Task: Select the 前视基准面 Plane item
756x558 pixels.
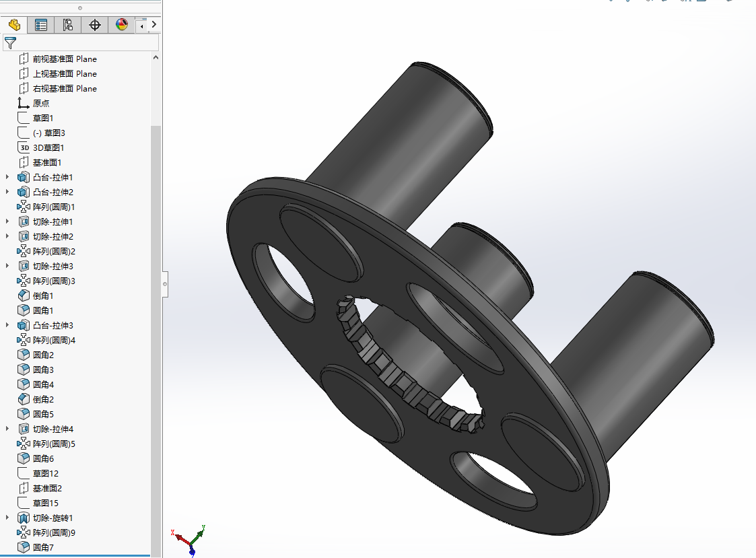Action: coord(65,59)
